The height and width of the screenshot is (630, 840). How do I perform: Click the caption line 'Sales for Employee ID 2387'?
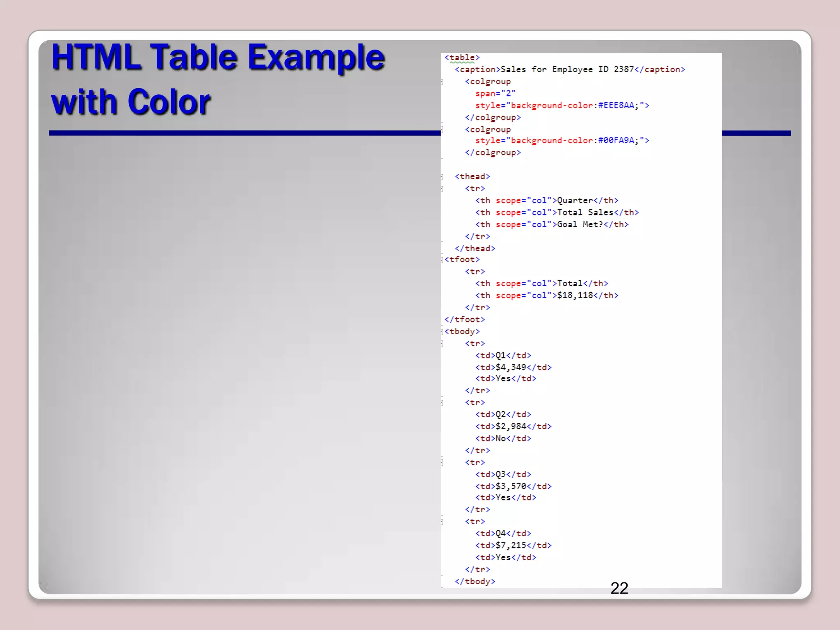pos(570,69)
